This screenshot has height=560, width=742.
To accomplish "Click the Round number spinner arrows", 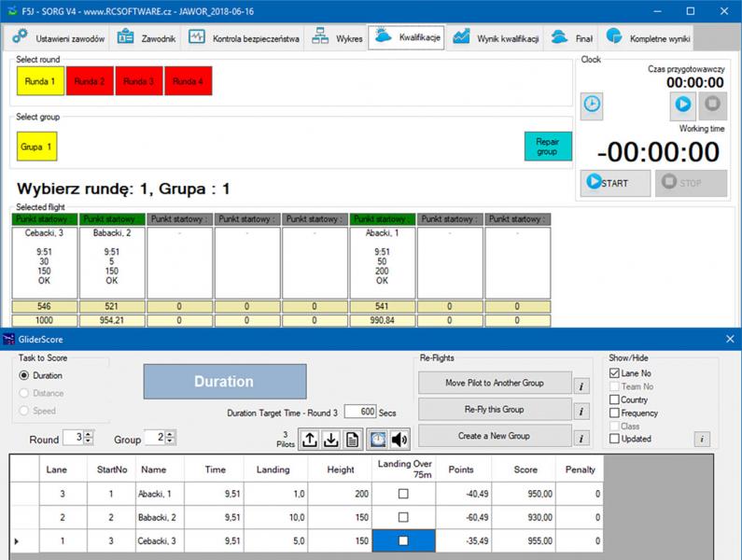I will pos(90,439).
